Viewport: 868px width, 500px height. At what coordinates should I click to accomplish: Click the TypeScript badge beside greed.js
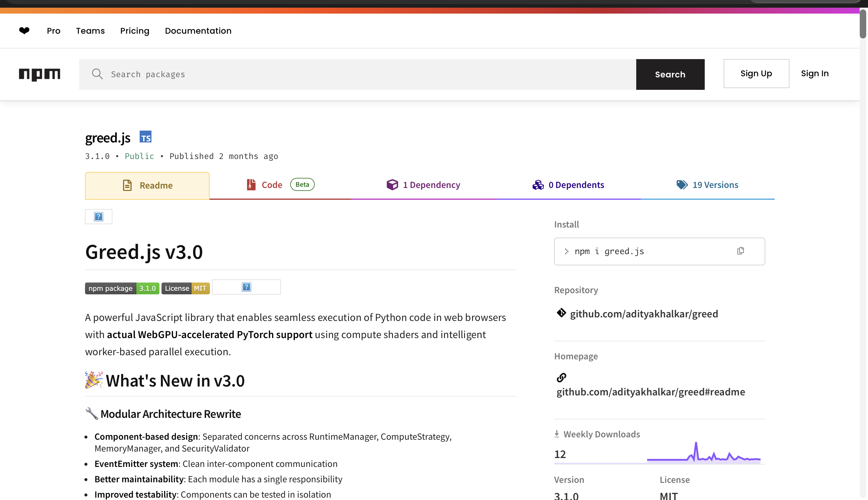coord(146,137)
